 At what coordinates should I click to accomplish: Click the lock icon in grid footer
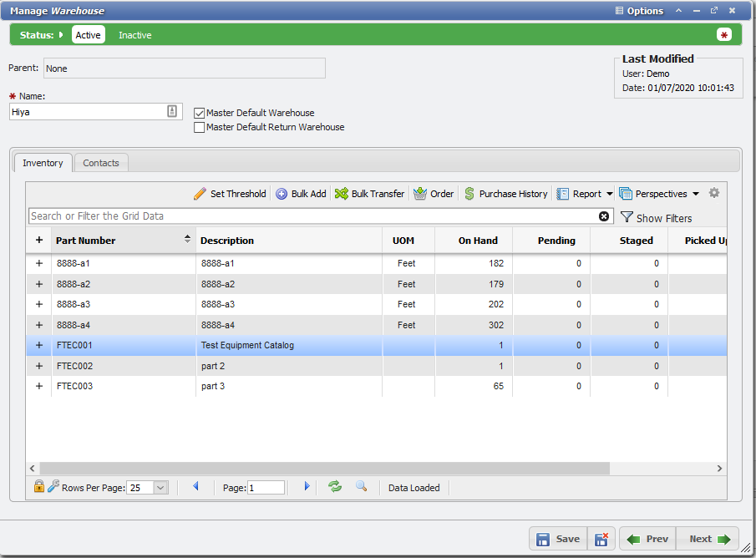point(38,487)
